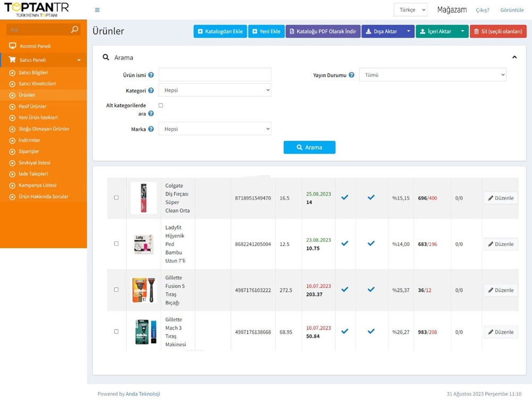This screenshot has width=532, height=403.
Task: Collapse the Satıcı Paneli menu chevron
Action: [x=79, y=60]
